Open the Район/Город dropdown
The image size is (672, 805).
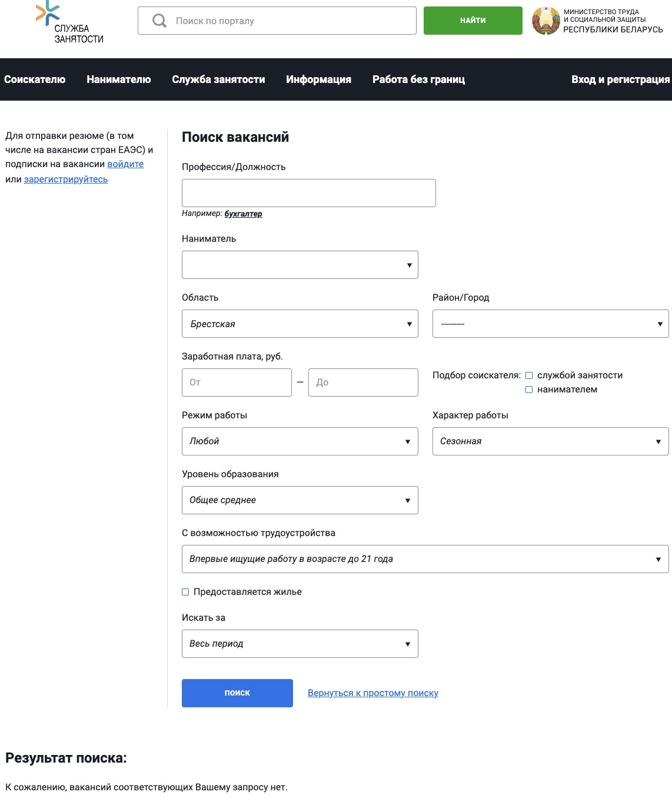[550, 324]
